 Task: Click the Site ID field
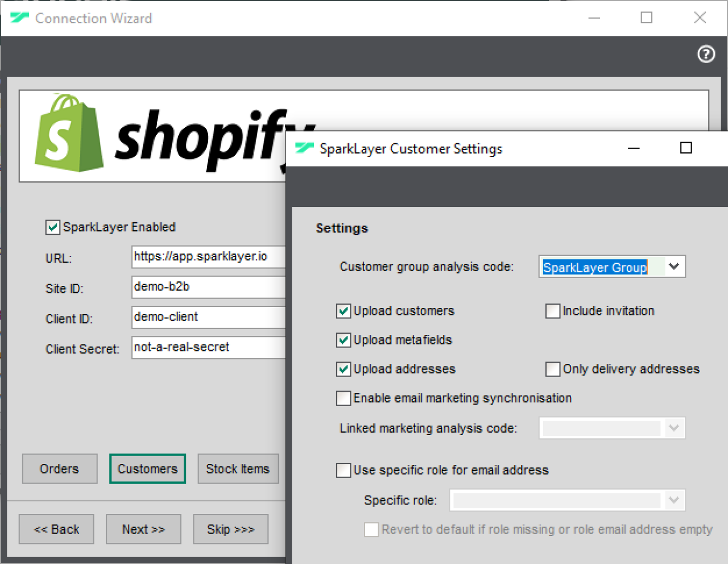(209, 287)
